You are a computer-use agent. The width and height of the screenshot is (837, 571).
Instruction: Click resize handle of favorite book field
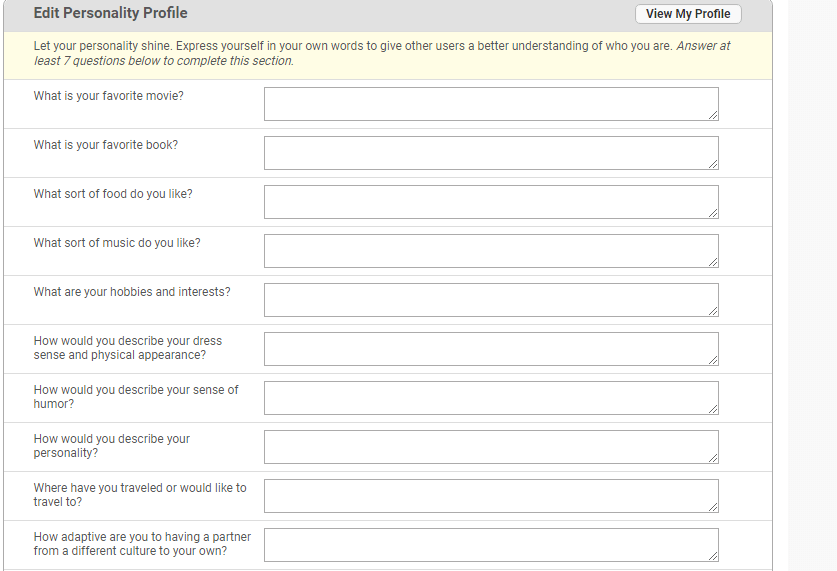click(x=713, y=165)
